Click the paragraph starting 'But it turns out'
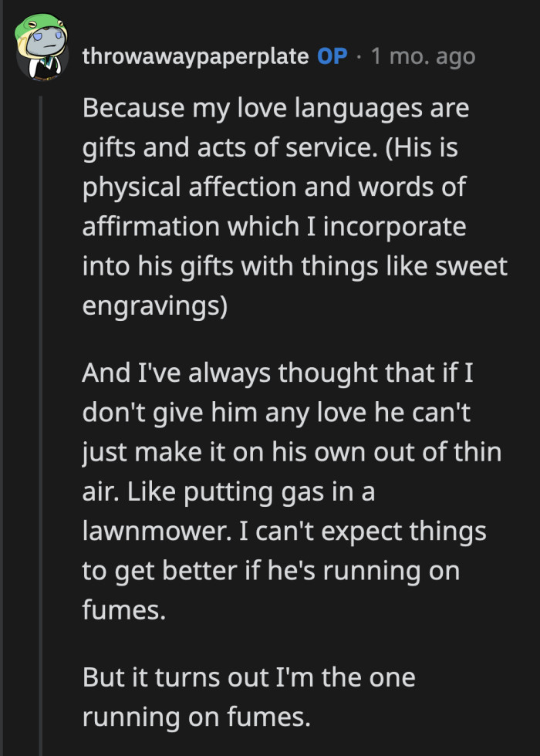This screenshot has height=756, width=540. pyautogui.click(x=247, y=697)
